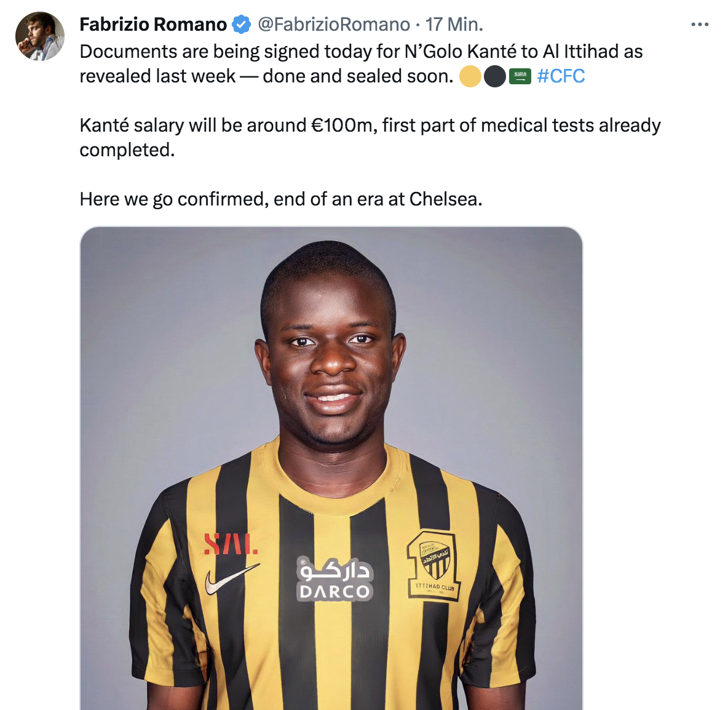Open the tweet via 17 Min. timestamp
The width and height of the screenshot is (728, 710).
coord(454,24)
